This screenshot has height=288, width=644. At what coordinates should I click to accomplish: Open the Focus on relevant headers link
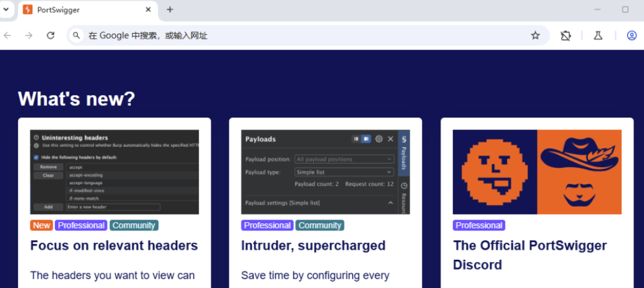pyautogui.click(x=114, y=246)
